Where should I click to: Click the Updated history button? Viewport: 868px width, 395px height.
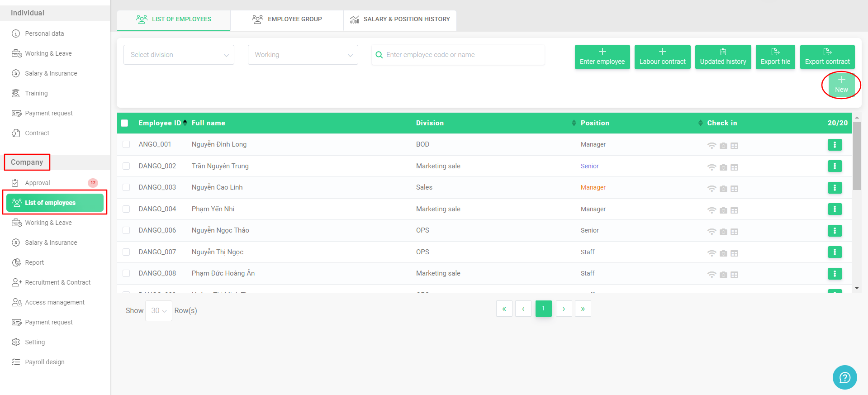[x=723, y=57]
